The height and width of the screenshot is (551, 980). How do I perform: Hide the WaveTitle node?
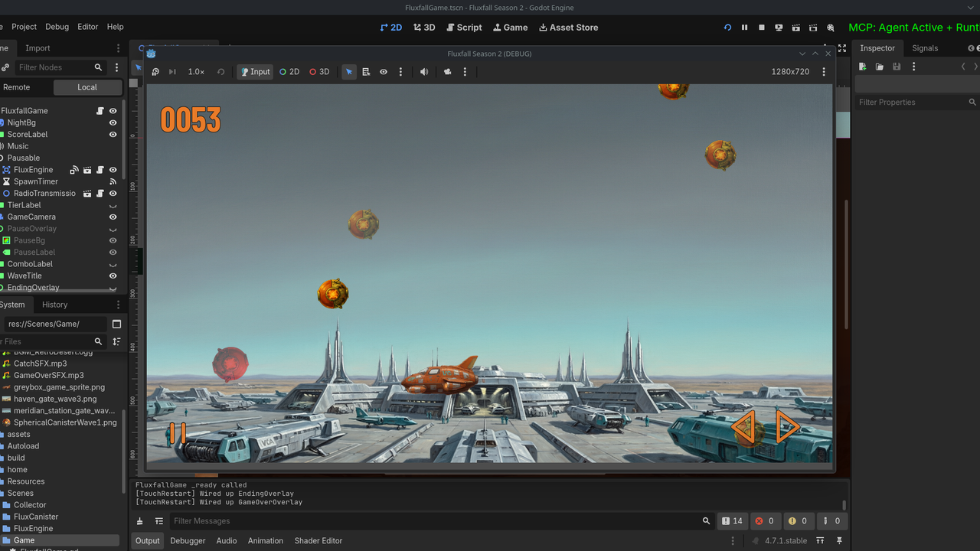pyautogui.click(x=113, y=276)
